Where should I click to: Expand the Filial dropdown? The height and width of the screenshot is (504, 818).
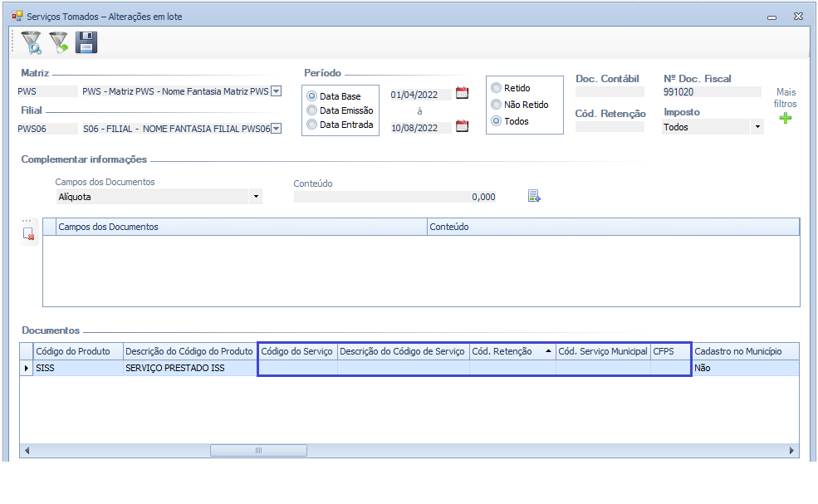tap(277, 129)
